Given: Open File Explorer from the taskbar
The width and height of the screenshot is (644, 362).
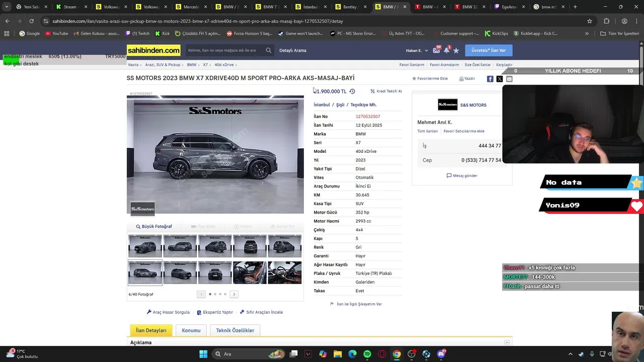Looking at the screenshot, I should pos(338,354).
